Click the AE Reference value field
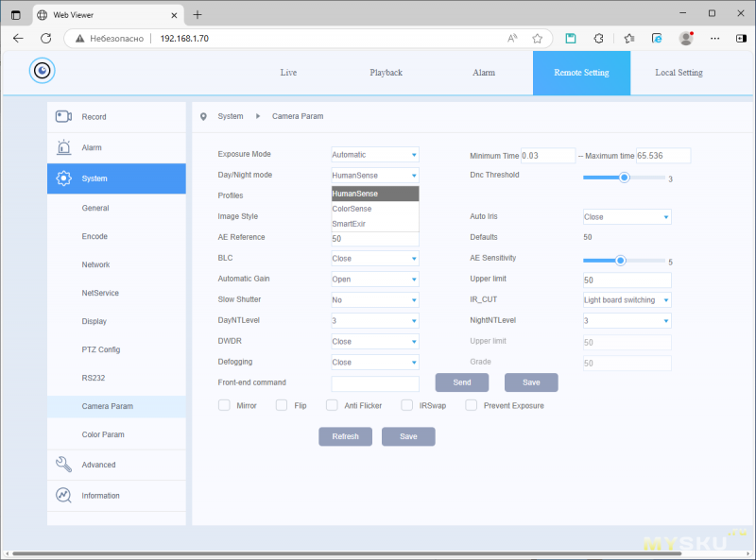756x560 pixels. pos(375,239)
